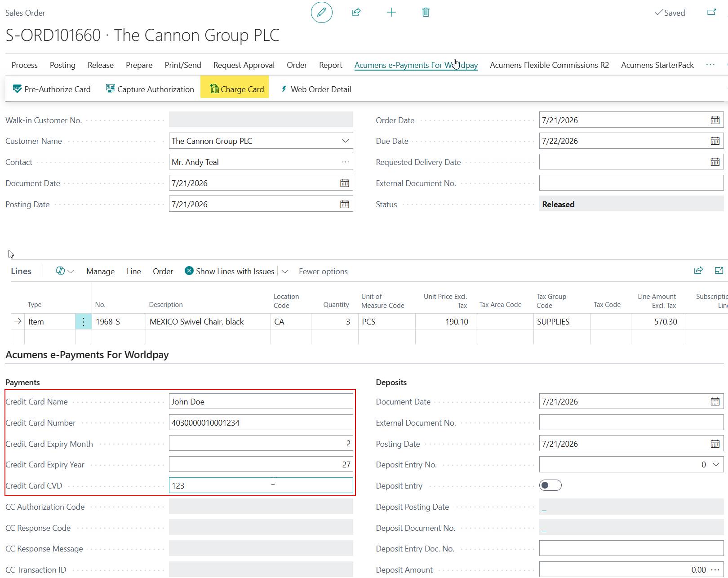The image size is (728, 578).
Task: Click the Deposit Entry Doc. No. field
Action: [x=631, y=549]
